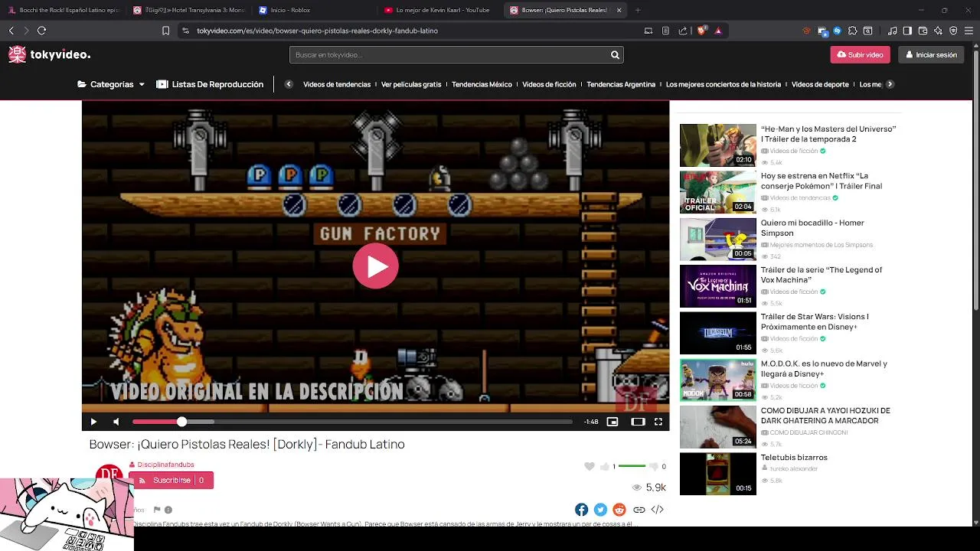Click the report flag icon
The height and width of the screenshot is (551, 980).
[x=157, y=510]
